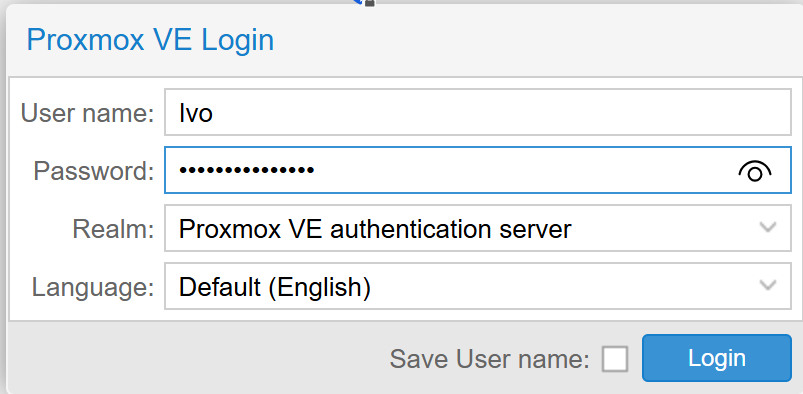
Task: Click the Password label
Action: pos(94,171)
